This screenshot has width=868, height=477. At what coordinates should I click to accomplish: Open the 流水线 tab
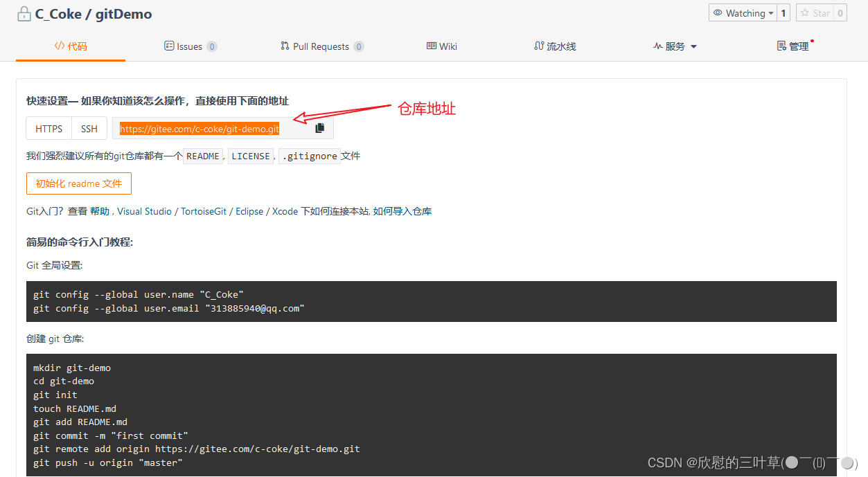point(555,46)
